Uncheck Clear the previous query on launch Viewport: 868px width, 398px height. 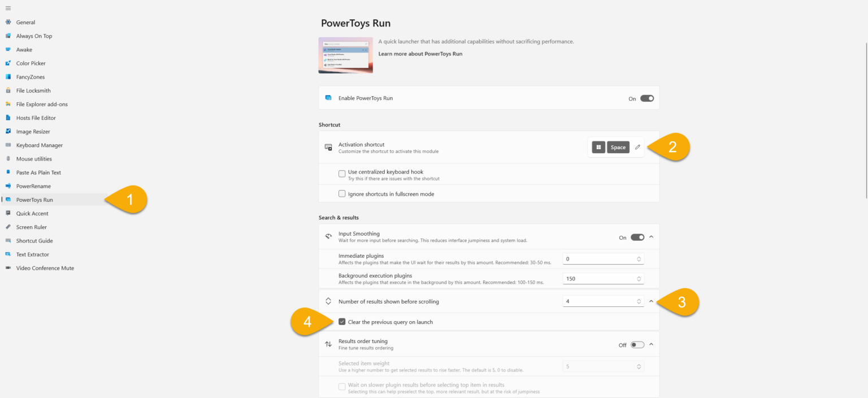coord(342,322)
